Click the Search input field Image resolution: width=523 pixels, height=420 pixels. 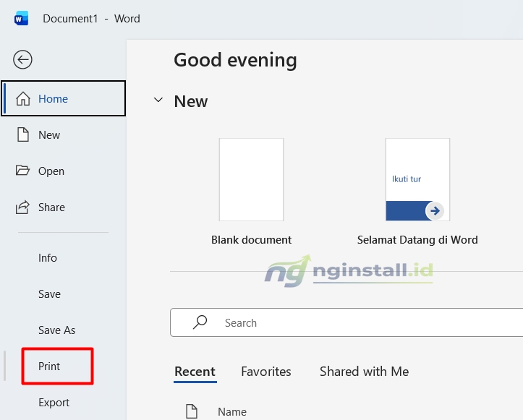tap(346, 322)
